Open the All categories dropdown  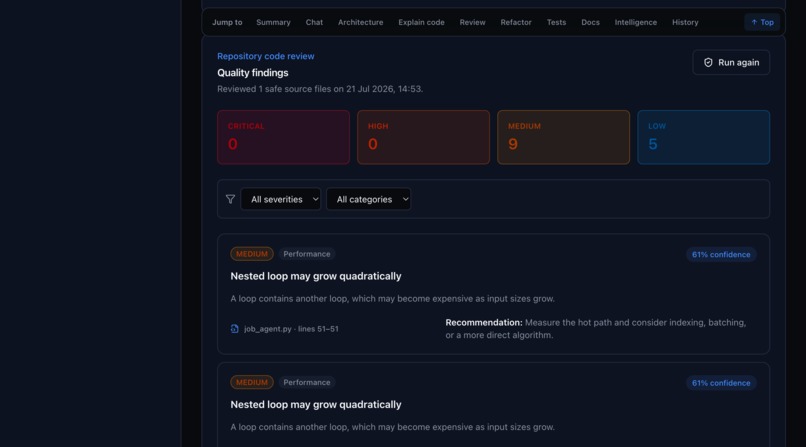coord(369,199)
